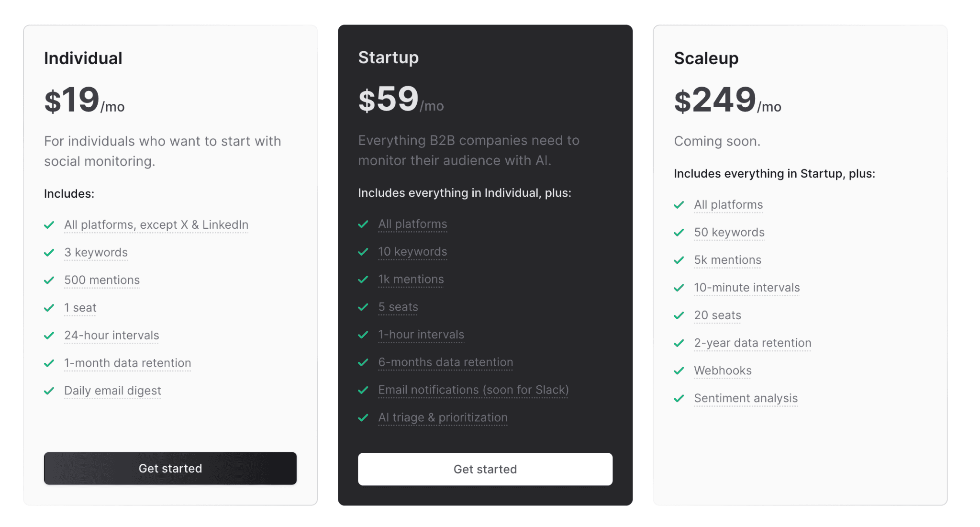Click the checkmark next to "20 seats"
The width and height of the screenshot is (980, 527).
pyautogui.click(x=679, y=315)
